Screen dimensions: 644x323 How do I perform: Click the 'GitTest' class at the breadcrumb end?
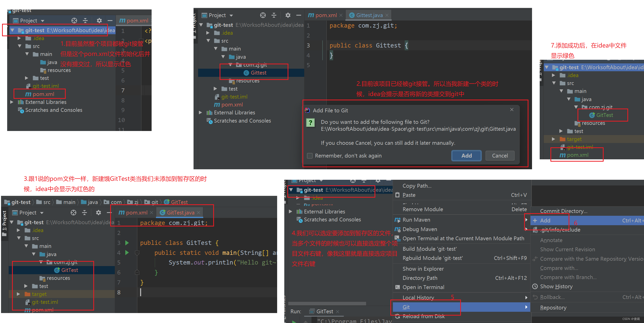[176, 202]
